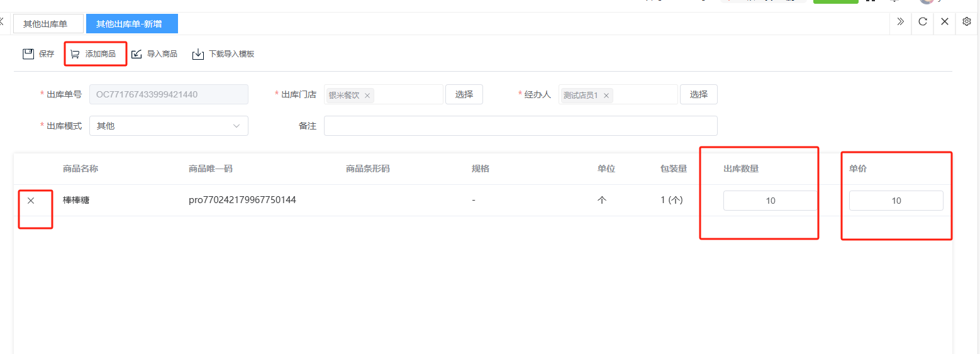Click the 备注 remarks input field
The image size is (980, 354).
tap(520, 126)
